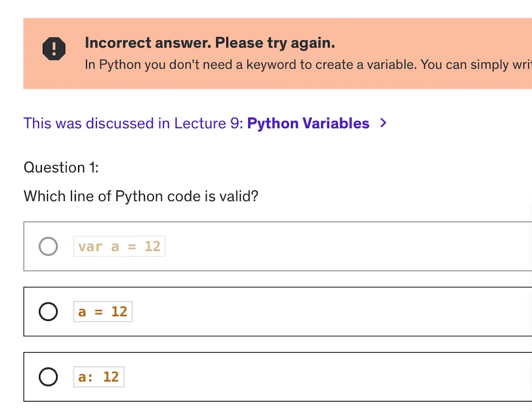Click the chevron arrow after Python Variables
532x412 pixels.
[x=383, y=123]
